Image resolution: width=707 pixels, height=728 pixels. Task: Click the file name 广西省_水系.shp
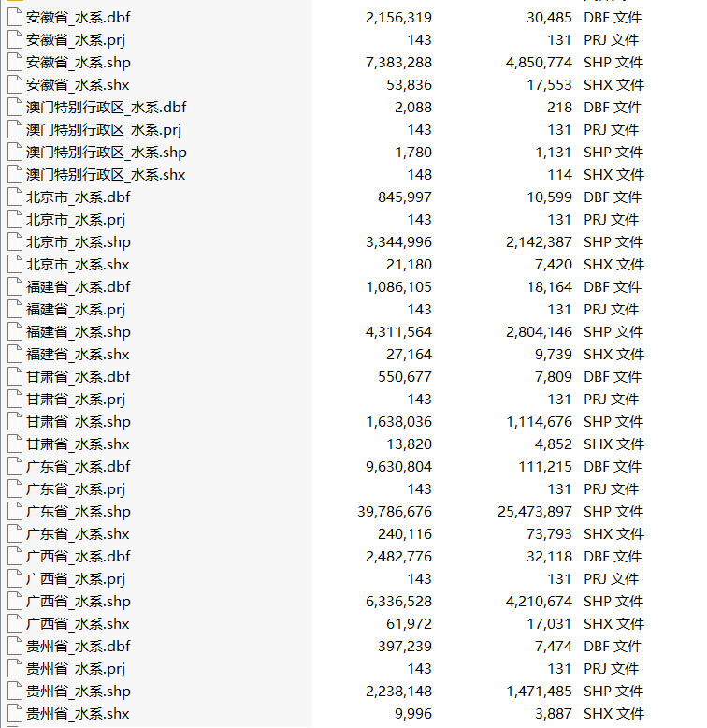coord(79,602)
